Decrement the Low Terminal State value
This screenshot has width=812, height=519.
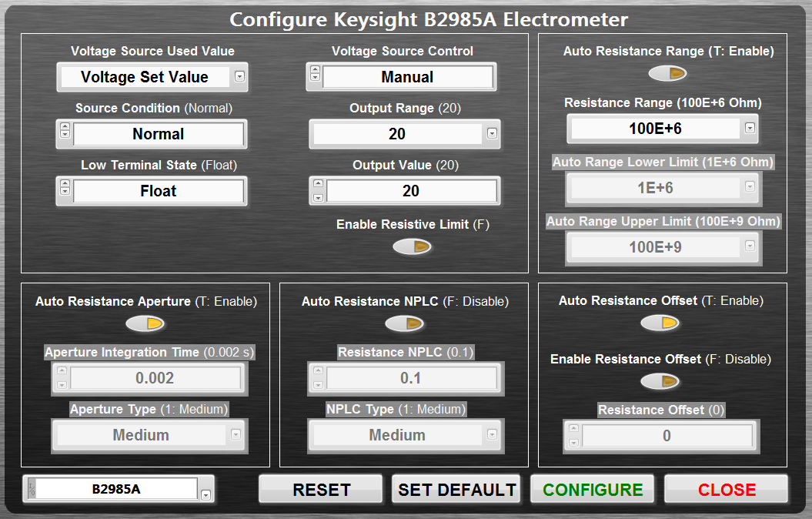pyautogui.click(x=65, y=191)
